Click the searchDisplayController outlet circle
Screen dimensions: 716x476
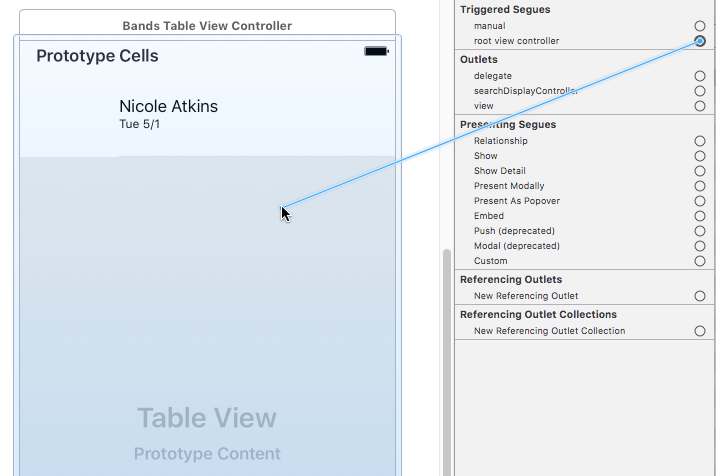click(700, 91)
